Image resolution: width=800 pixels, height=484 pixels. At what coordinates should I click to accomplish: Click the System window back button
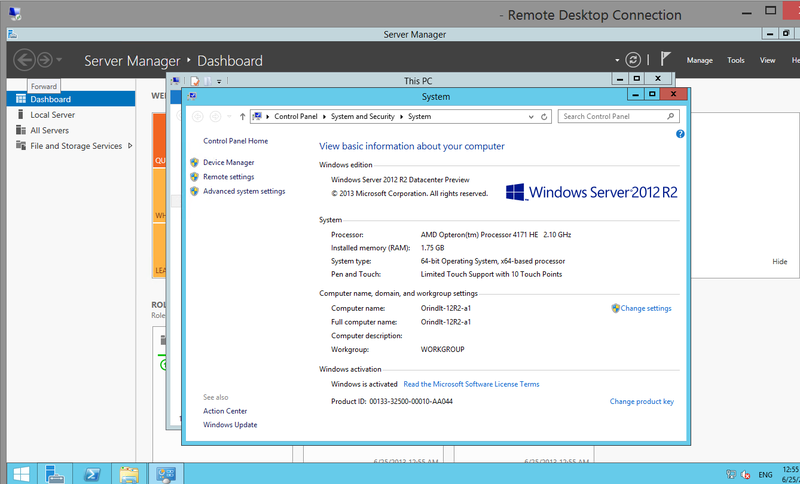point(197,117)
